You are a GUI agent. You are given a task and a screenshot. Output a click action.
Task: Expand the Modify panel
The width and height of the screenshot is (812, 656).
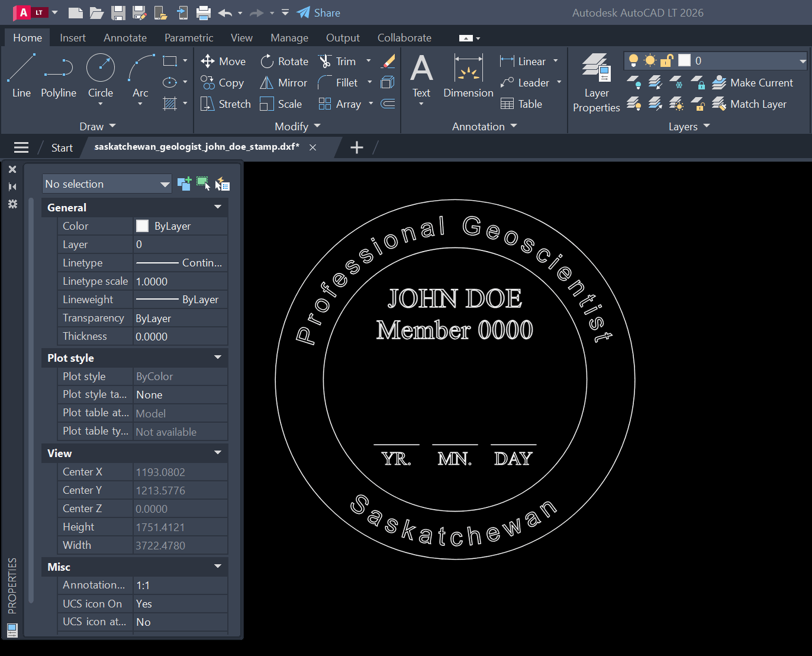(298, 126)
